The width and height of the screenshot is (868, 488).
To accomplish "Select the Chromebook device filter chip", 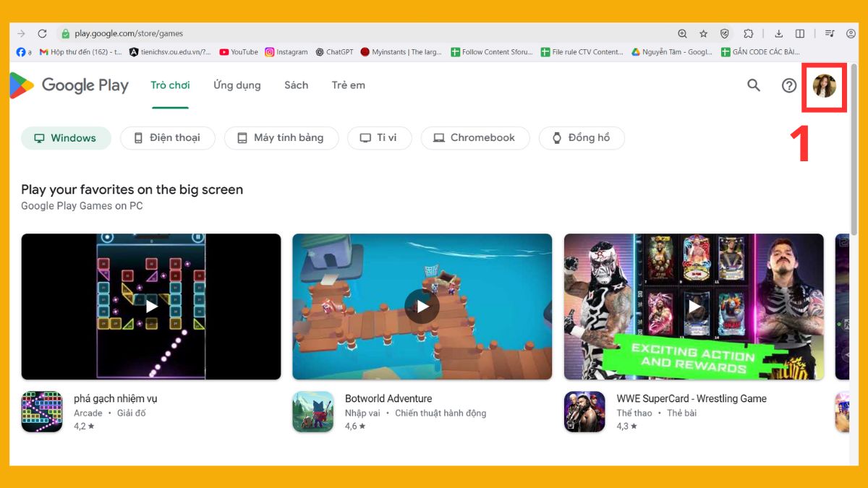I will (x=475, y=138).
